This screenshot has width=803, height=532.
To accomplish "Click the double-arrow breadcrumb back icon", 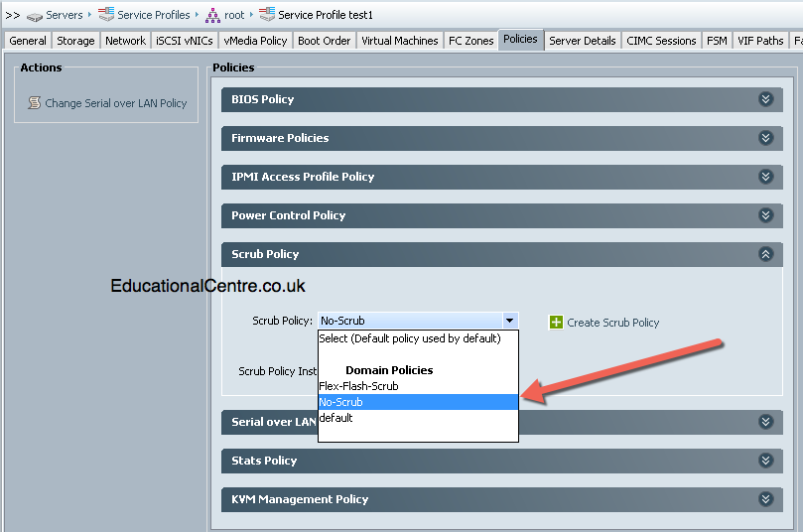I will tap(13, 15).
